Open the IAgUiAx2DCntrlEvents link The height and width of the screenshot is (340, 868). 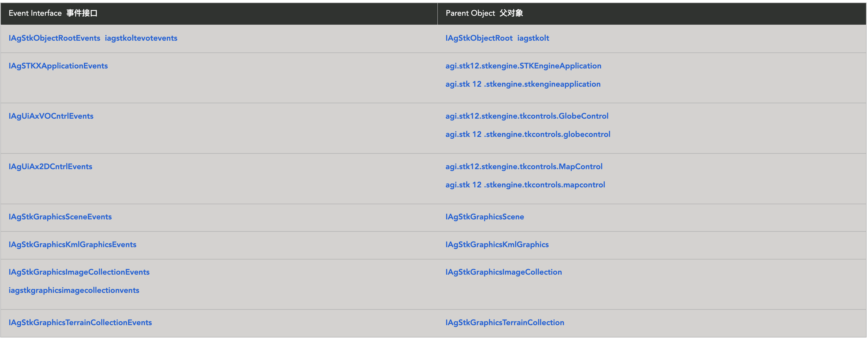(50, 167)
